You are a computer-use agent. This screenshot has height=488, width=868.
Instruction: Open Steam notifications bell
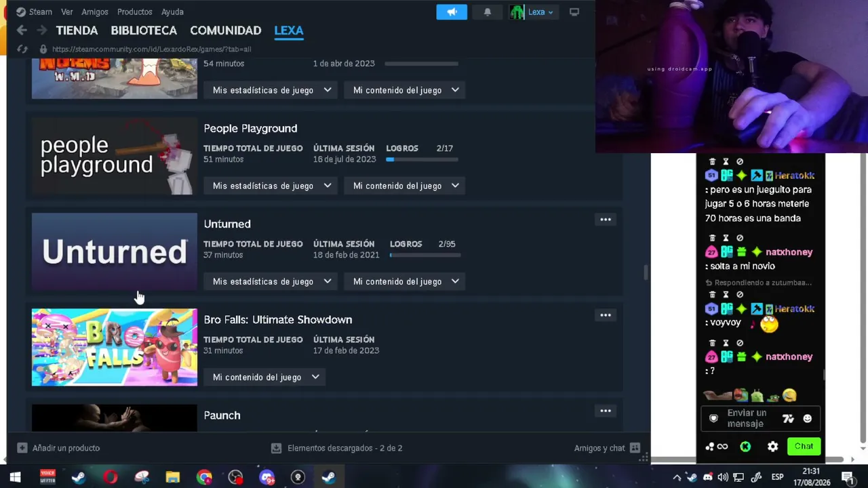(x=488, y=12)
